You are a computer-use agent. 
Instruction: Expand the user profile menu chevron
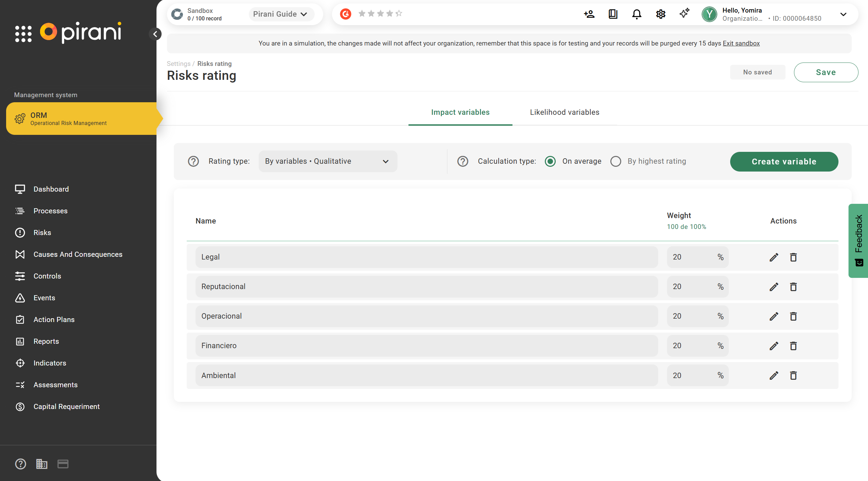pos(843,14)
